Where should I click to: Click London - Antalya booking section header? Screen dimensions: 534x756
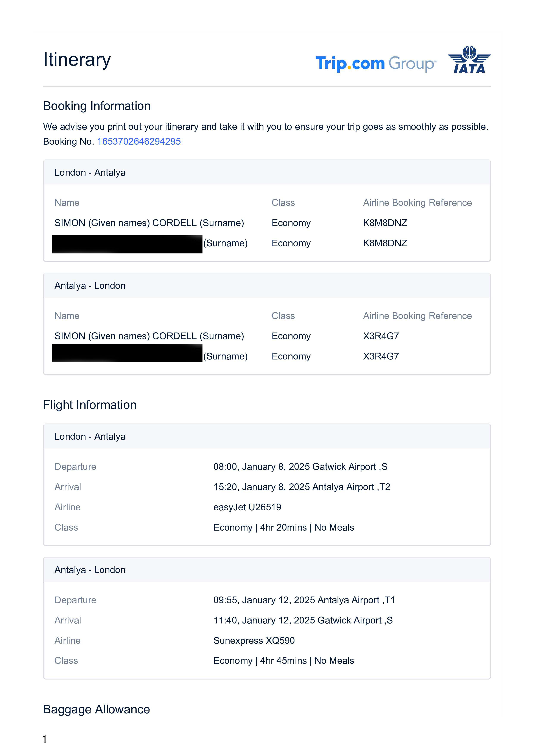pos(90,173)
